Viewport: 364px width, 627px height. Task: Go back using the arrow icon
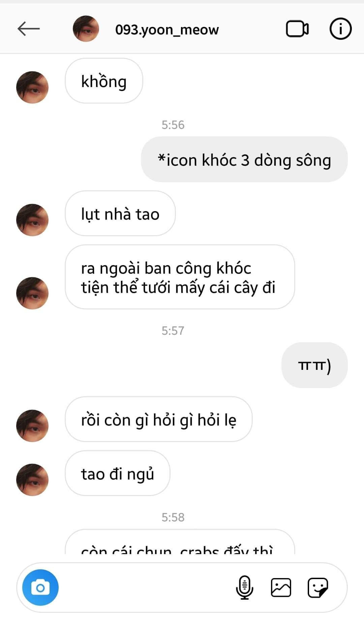pyautogui.click(x=29, y=29)
